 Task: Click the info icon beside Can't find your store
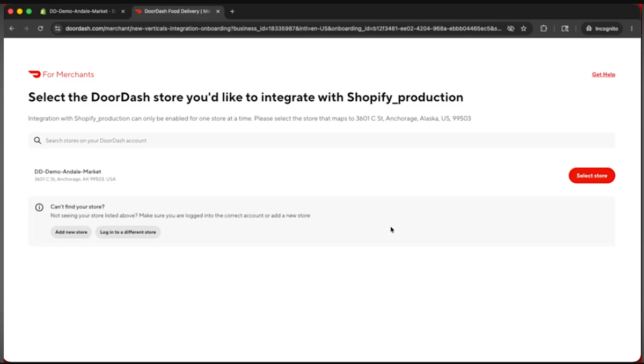pyautogui.click(x=39, y=207)
